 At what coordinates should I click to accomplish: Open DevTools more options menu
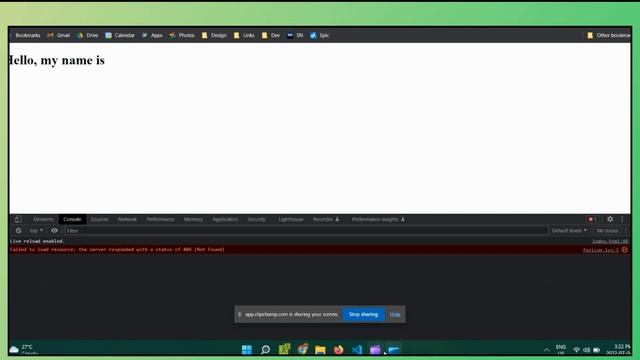(x=622, y=219)
